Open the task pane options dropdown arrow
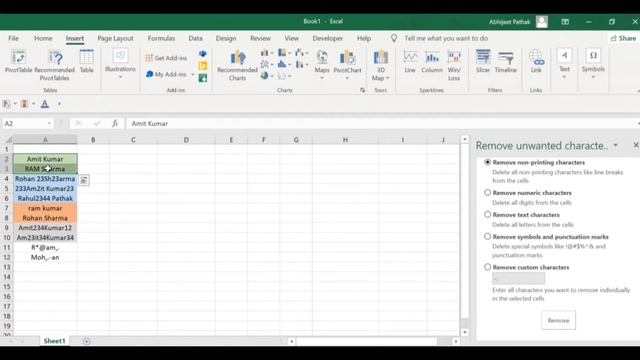The height and width of the screenshot is (360, 640). pyautogui.click(x=616, y=145)
